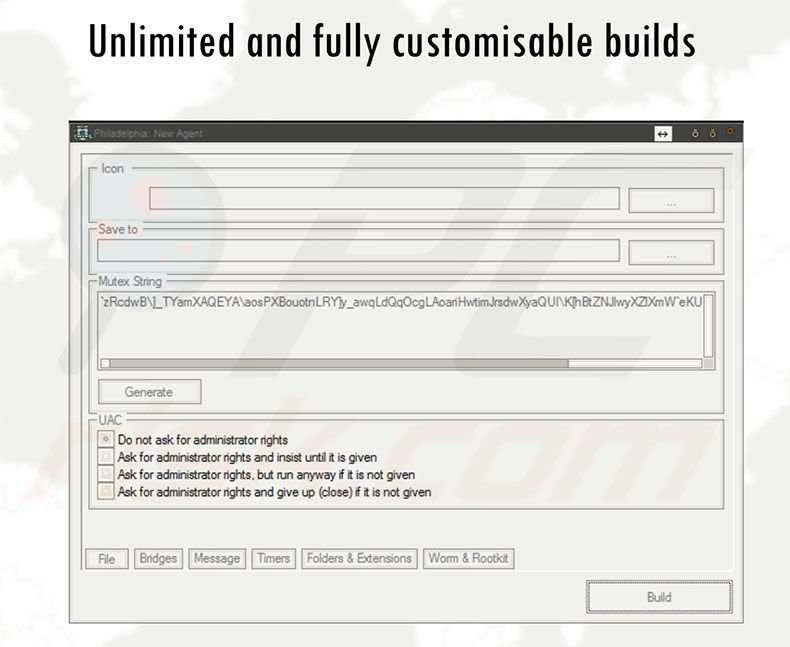Browse for an icon file with the ... button
Viewport: 790px width, 647px height.
pyautogui.click(x=671, y=201)
